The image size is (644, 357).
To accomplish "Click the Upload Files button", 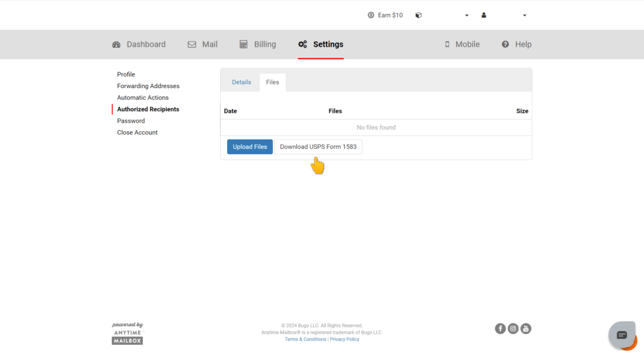I will [x=250, y=146].
